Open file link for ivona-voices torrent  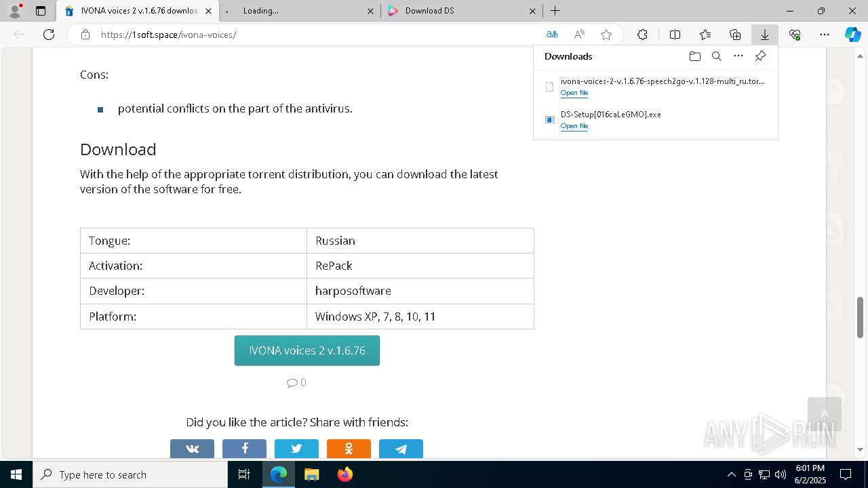pos(574,93)
